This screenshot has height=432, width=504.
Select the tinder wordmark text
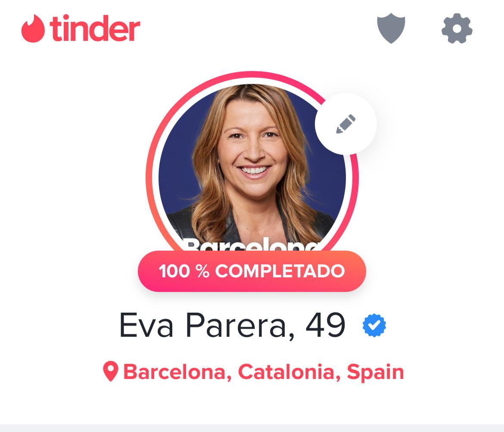(95, 28)
